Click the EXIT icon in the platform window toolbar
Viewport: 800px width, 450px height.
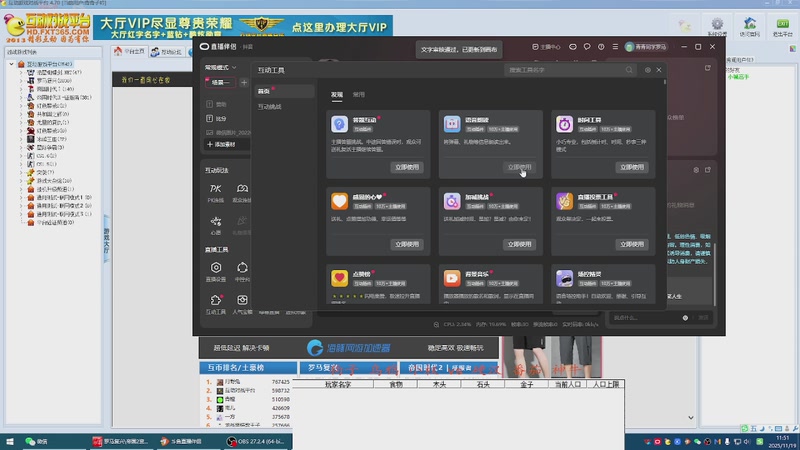(782, 24)
